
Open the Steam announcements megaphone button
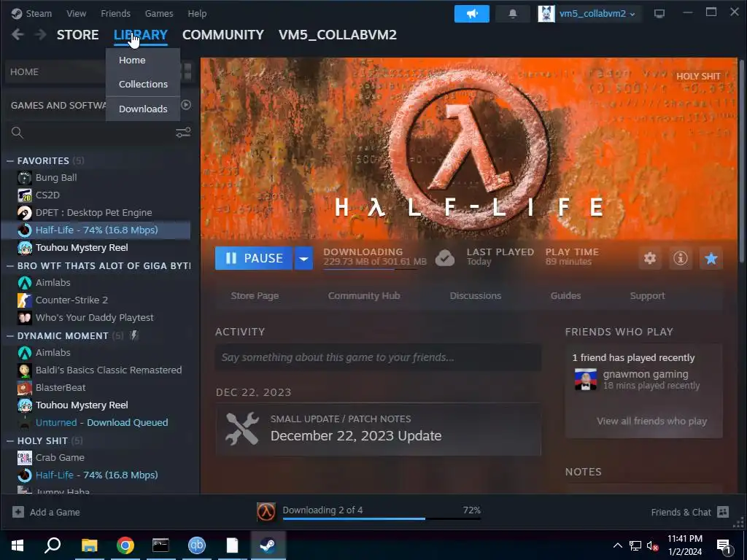click(x=472, y=14)
